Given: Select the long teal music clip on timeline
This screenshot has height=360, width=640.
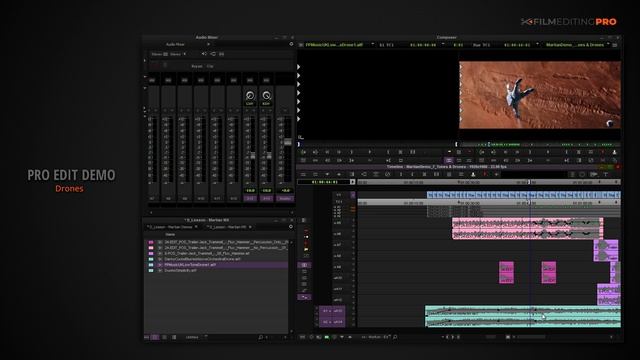Looking at the screenshot, I should (523, 316).
